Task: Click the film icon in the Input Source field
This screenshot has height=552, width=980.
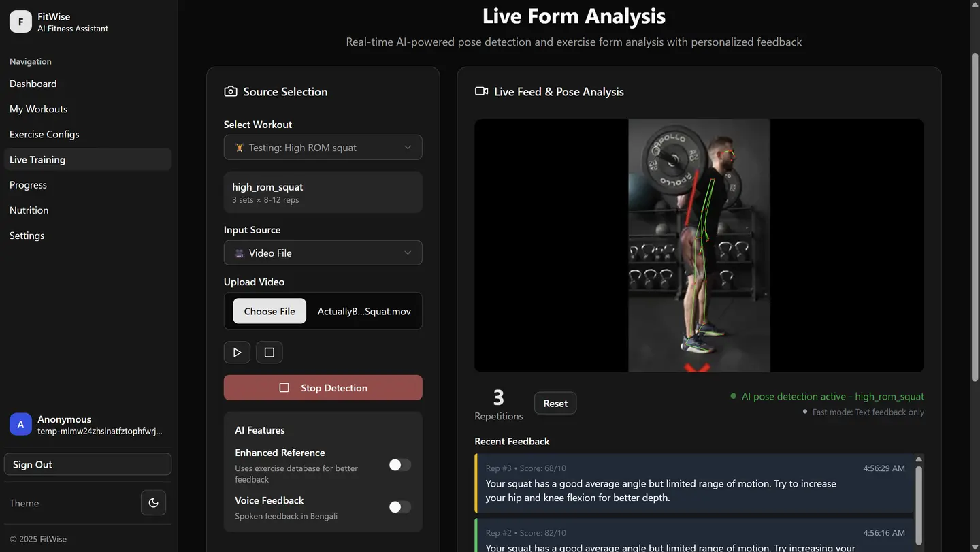Action: (x=239, y=253)
